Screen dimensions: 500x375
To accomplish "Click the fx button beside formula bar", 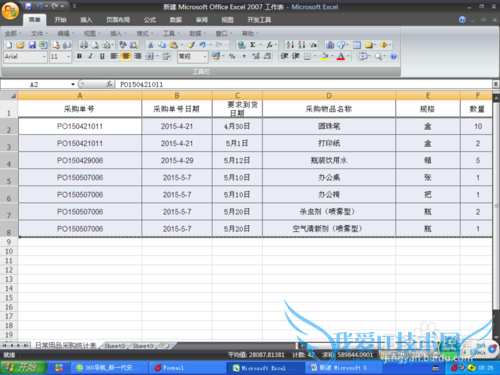I will [x=109, y=84].
